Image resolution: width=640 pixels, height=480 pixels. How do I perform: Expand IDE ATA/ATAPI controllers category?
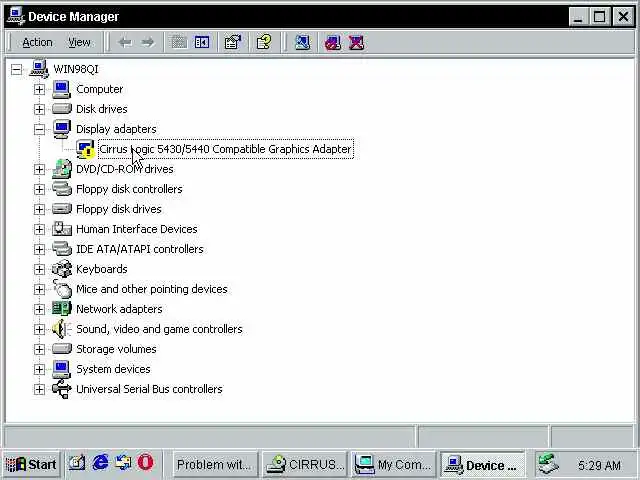point(39,249)
